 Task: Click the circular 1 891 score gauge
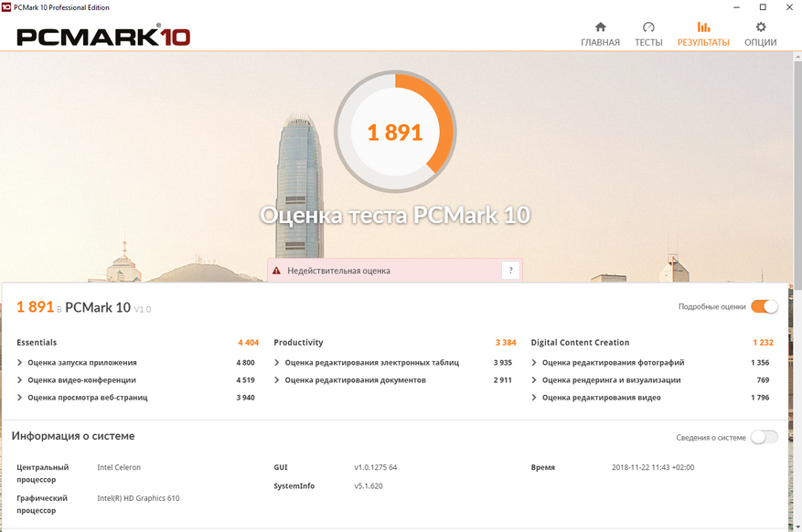click(394, 133)
